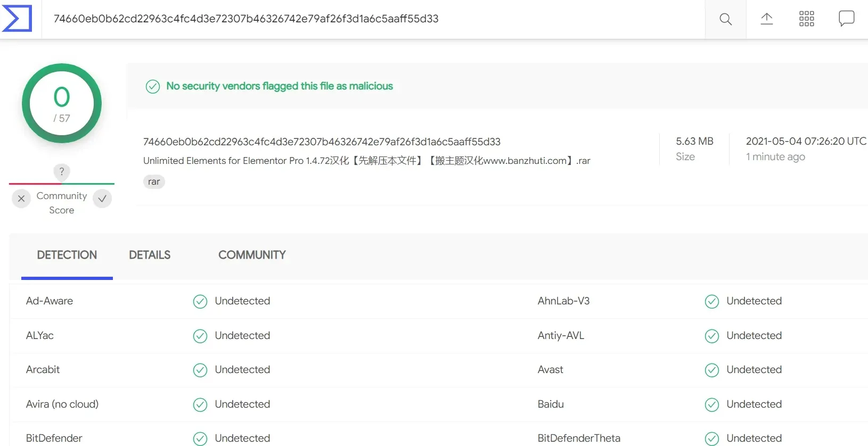Click the rar file type tag
Viewport: 868px width, 446px height.
tap(154, 182)
